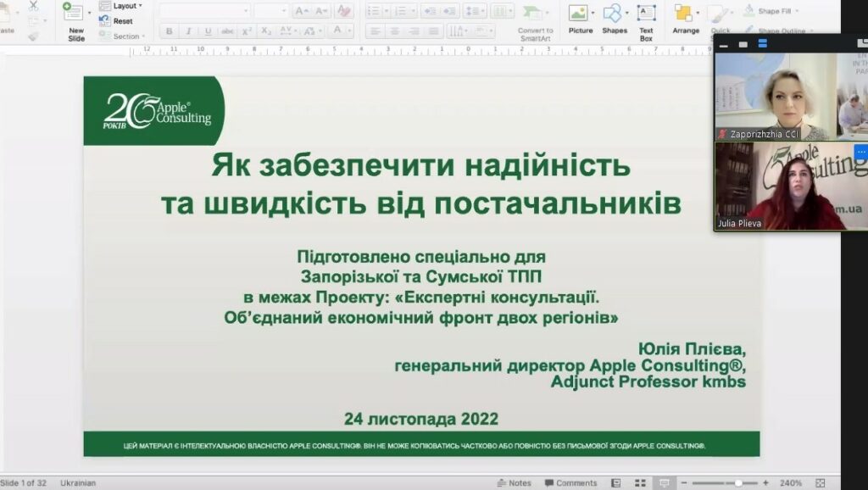Switch video panel to single-thumbnail layout

(x=743, y=44)
